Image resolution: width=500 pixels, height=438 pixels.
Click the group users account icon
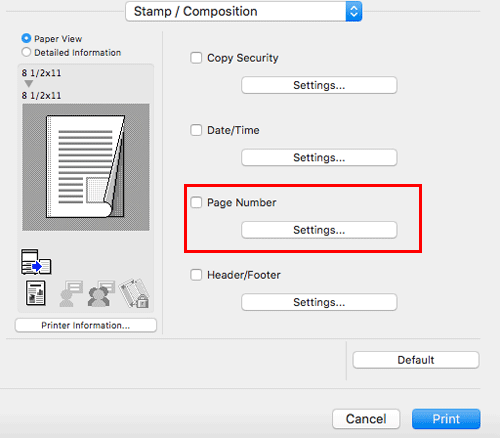(101, 293)
